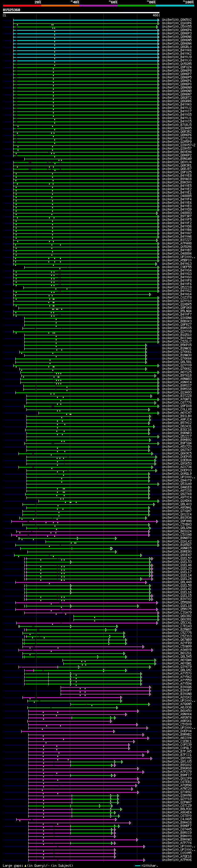Open hit UniRef100_Q8GRL0

coord(177,47)
